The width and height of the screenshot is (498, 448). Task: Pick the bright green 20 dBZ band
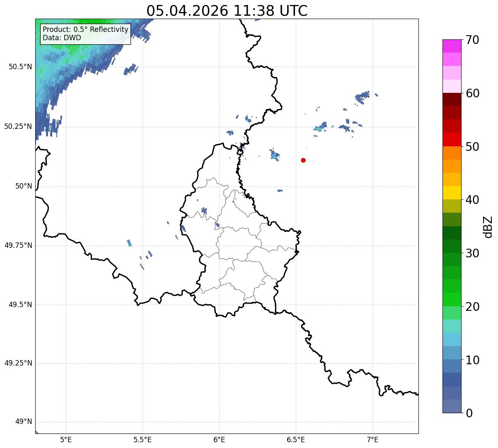(452, 299)
